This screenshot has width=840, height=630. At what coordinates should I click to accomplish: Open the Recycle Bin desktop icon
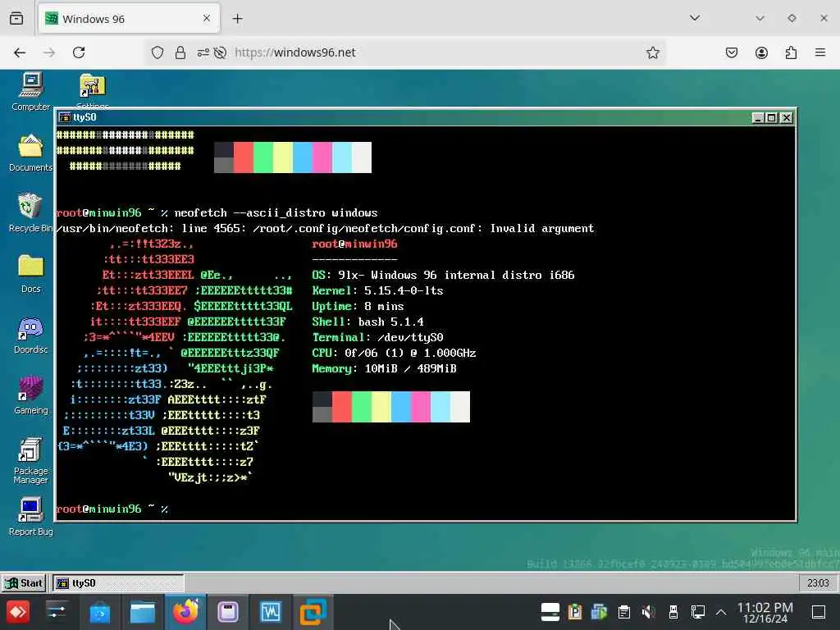(x=30, y=213)
